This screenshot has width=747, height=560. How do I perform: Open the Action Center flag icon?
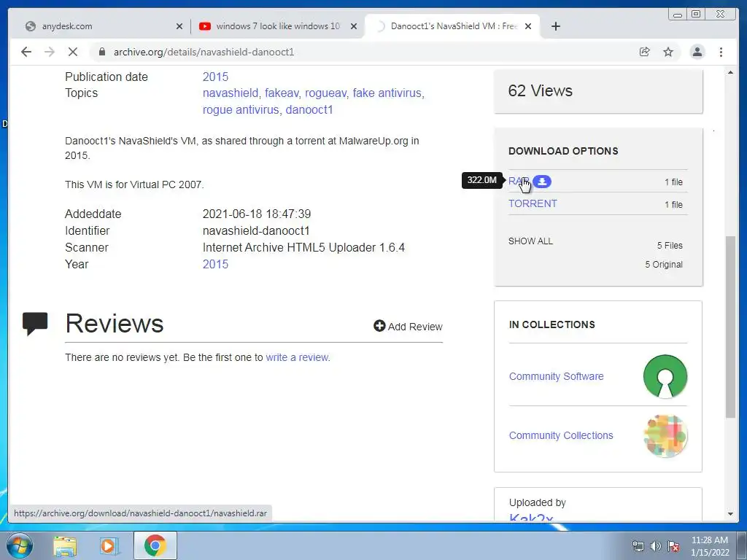click(x=673, y=546)
